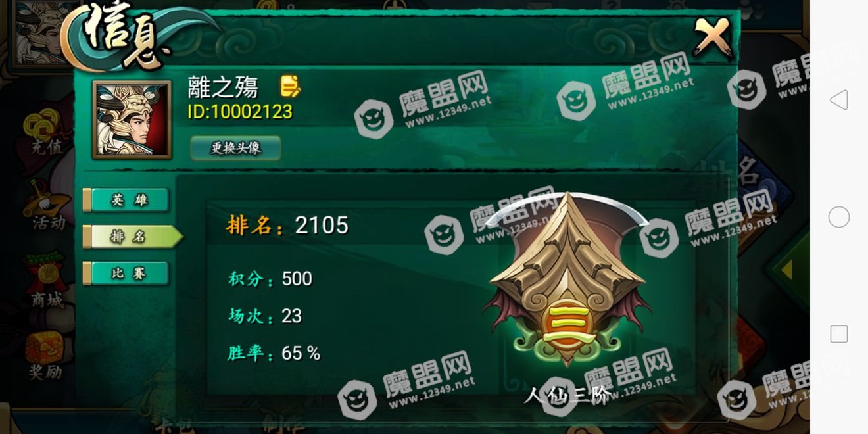Tap the player avatar portrait
868x434 pixels.
[132, 120]
